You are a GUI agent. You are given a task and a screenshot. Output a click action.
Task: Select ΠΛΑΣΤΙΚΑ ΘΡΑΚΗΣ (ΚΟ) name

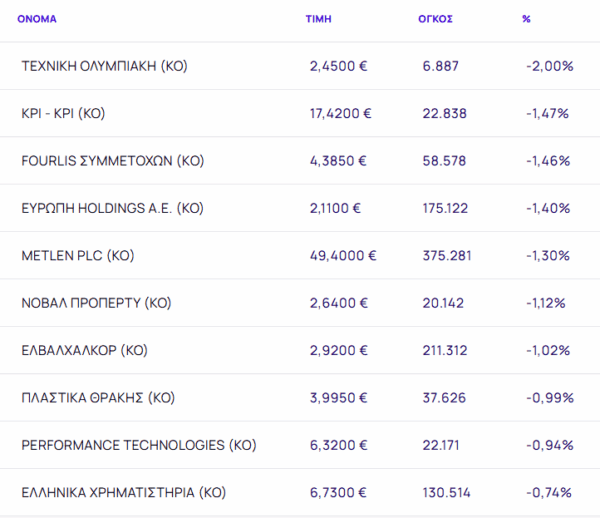[x=98, y=398]
